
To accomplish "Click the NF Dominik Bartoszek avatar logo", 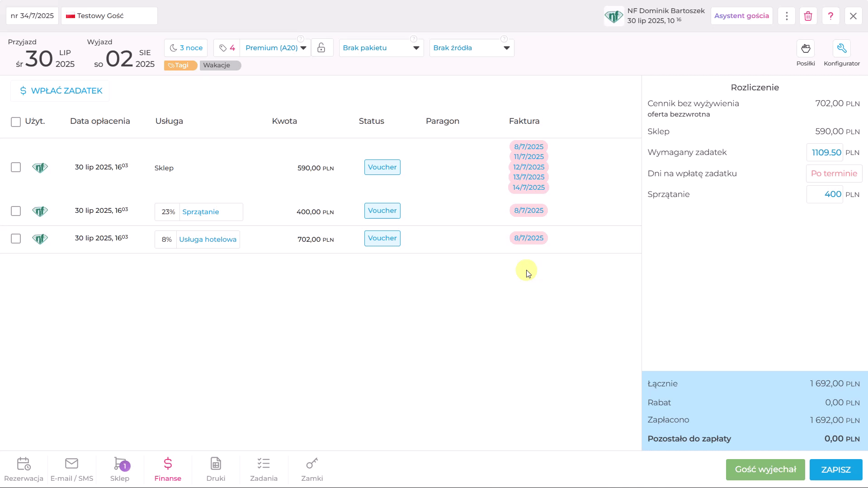I will click(x=614, y=17).
